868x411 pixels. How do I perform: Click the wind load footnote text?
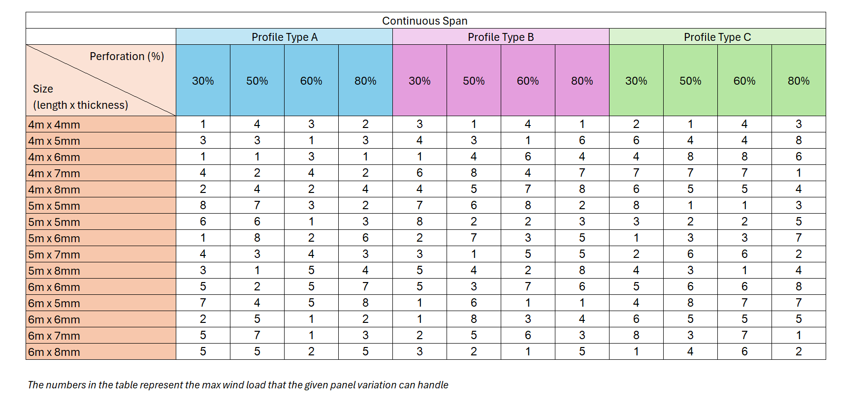238,385
